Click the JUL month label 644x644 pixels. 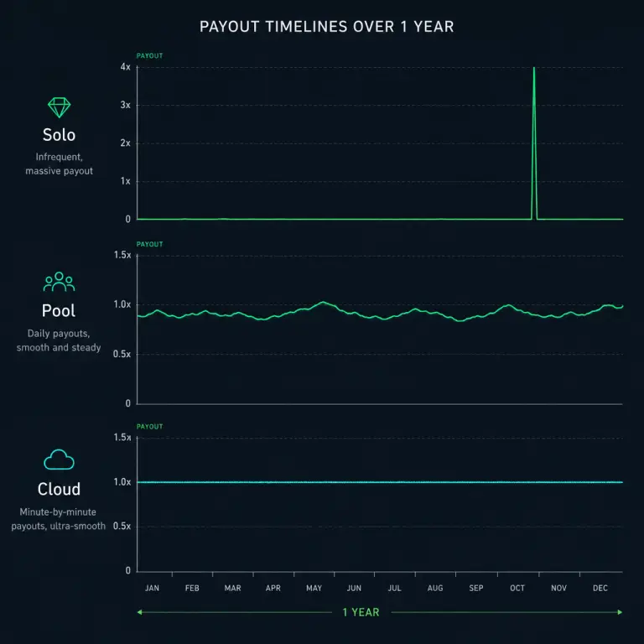(395, 588)
